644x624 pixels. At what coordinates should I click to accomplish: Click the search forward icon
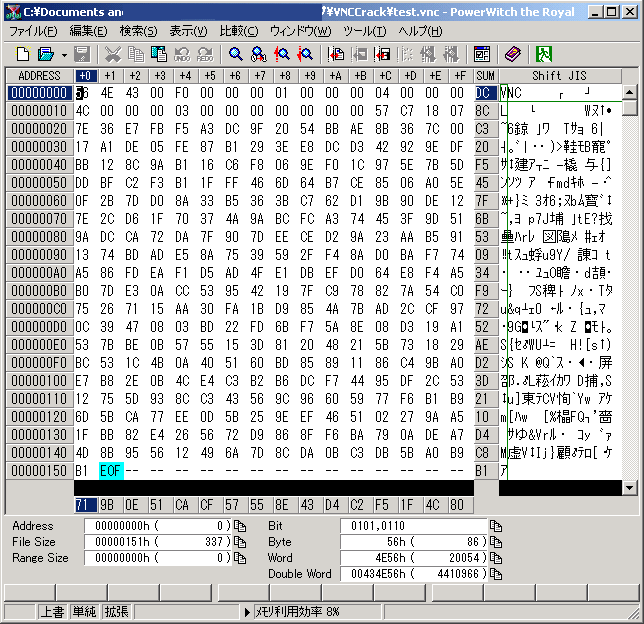point(305,54)
